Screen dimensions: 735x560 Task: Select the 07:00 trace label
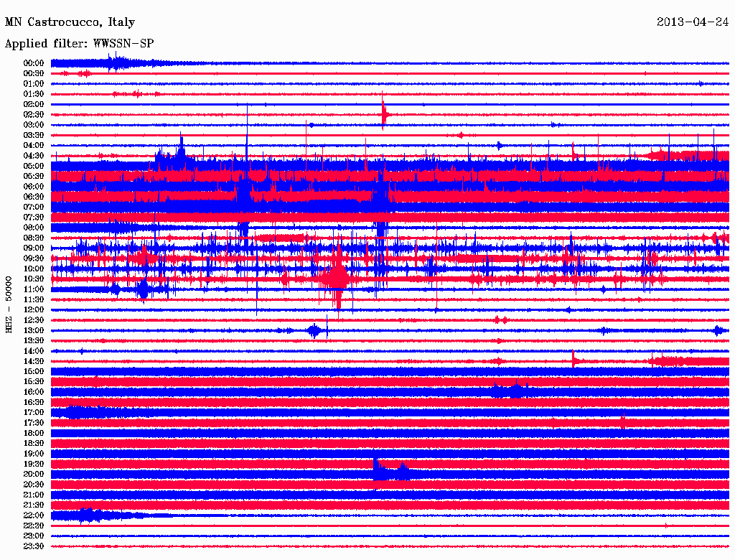click(33, 207)
